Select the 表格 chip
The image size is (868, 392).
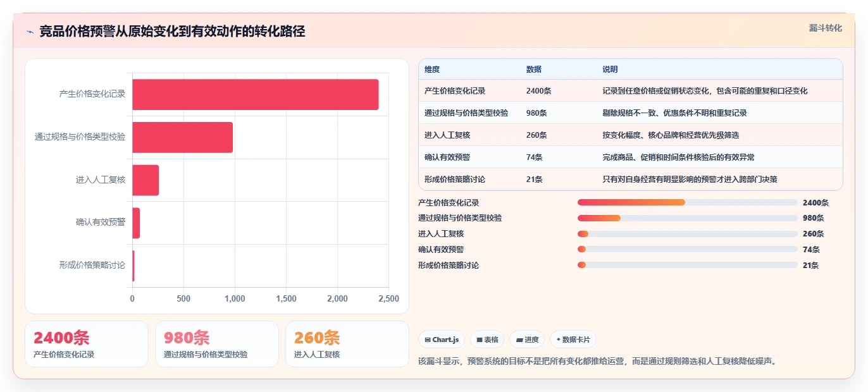point(487,340)
